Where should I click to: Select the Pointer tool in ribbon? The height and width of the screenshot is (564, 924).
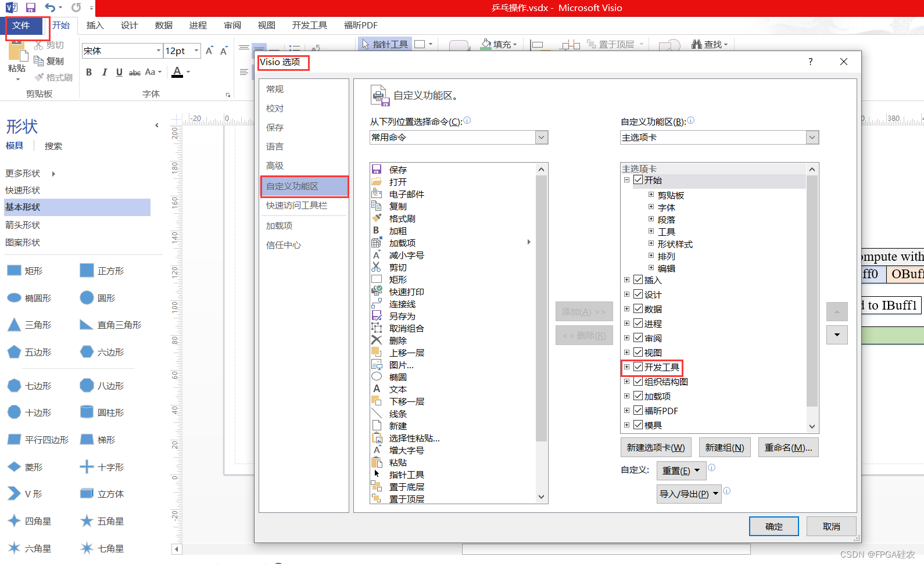pyautogui.click(x=385, y=44)
